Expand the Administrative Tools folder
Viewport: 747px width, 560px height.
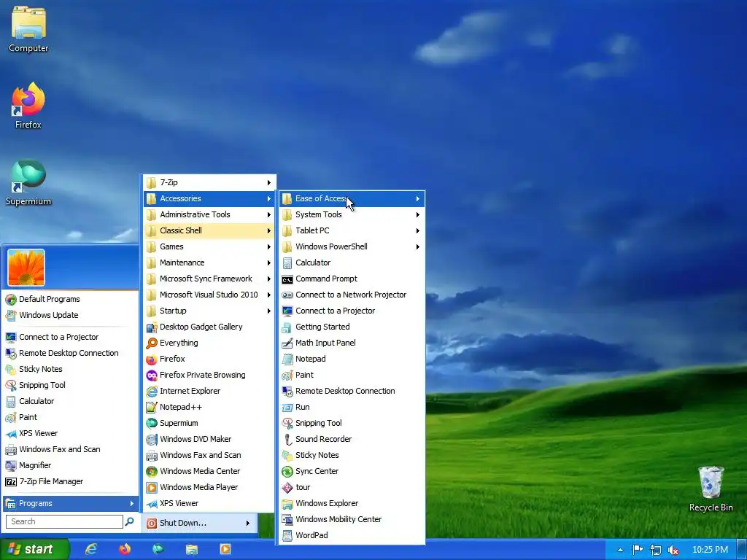pos(209,214)
